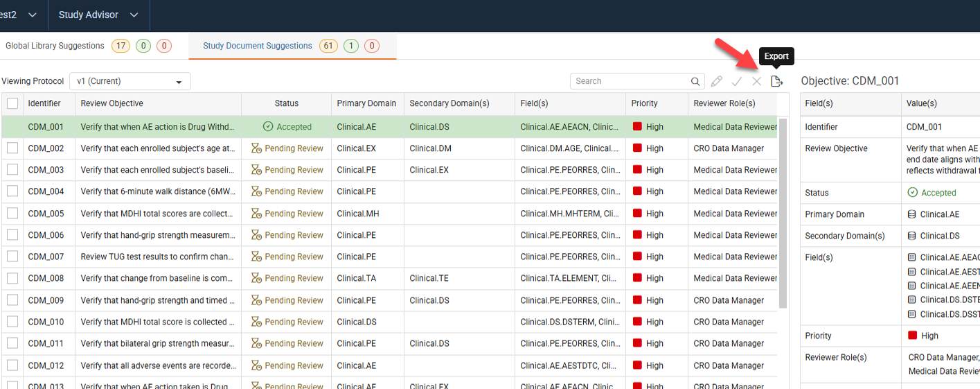
Task: Expand the est2 study selector chevron
Action: [x=33, y=15]
